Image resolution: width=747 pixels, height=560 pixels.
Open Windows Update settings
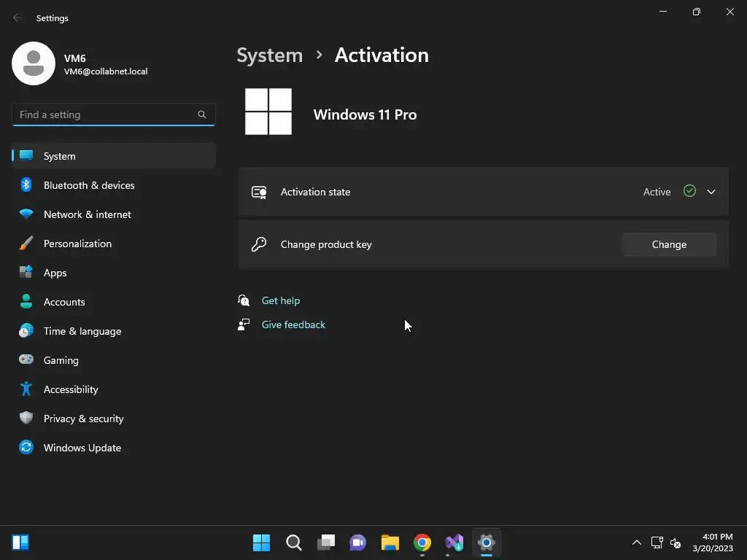tap(113, 448)
